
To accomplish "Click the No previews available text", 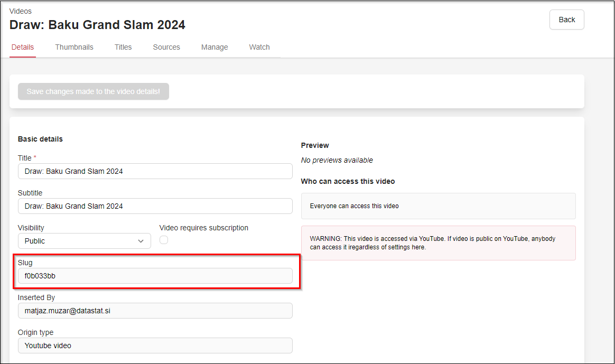I will coord(337,160).
